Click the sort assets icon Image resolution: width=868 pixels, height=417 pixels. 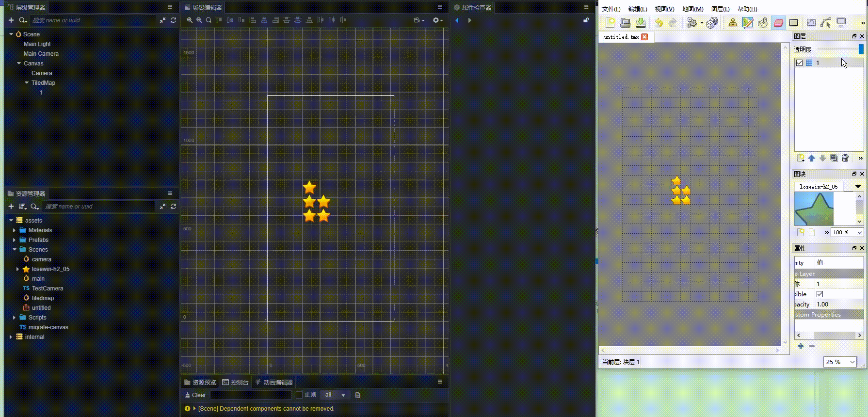pos(22,206)
